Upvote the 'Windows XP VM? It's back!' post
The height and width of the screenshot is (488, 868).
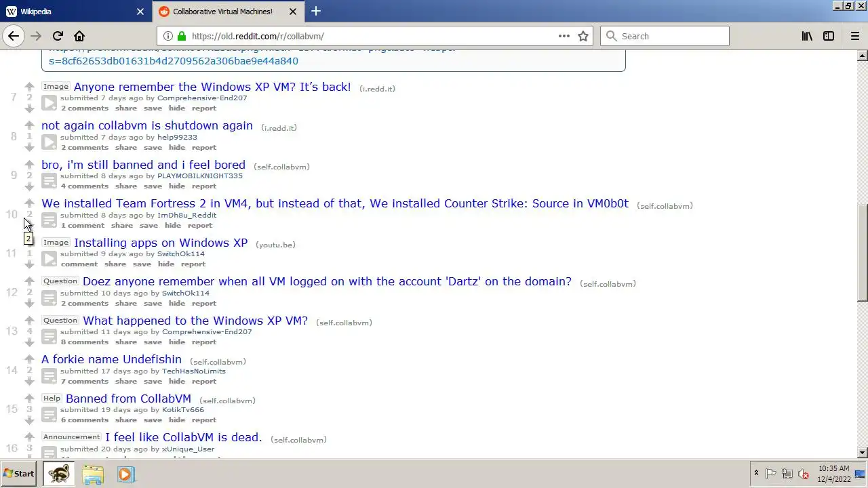pos(29,87)
